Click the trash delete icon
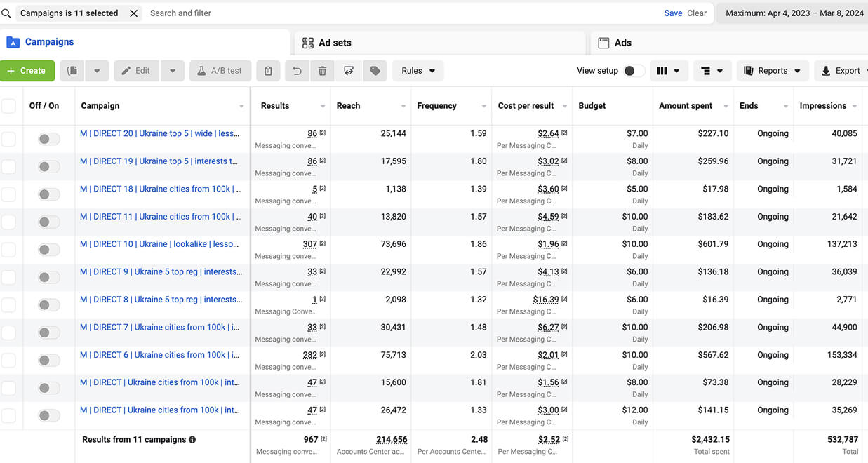The width and height of the screenshot is (868, 463). pyautogui.click(x=322, y=71)
